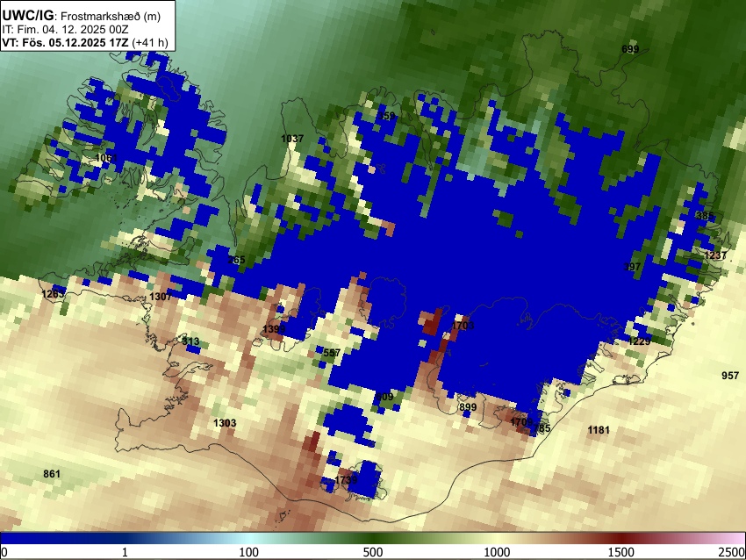The image size is (746, 560).
Task: Click the map value 359
Action: pyautogui.click(x=386, y=116)
